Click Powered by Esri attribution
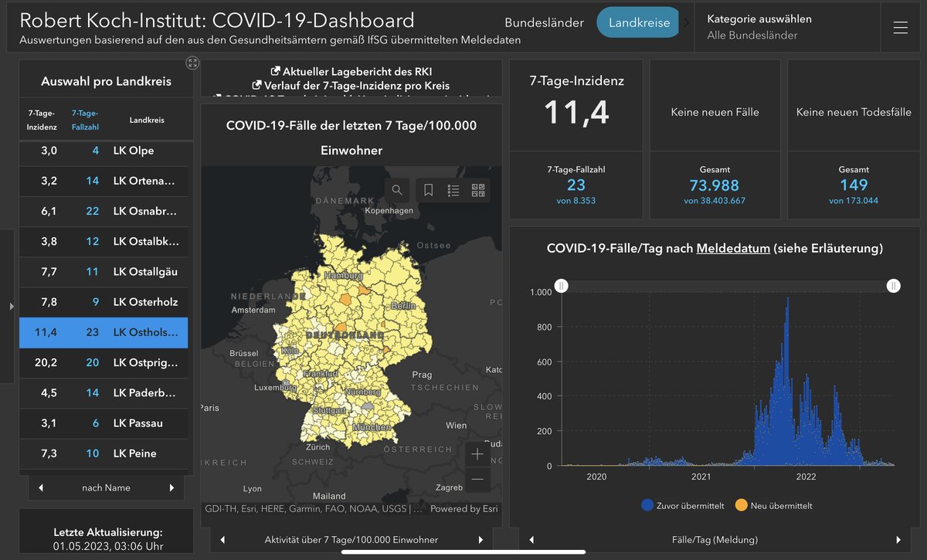This screenshot has width=927, height=560. (464, 509)
